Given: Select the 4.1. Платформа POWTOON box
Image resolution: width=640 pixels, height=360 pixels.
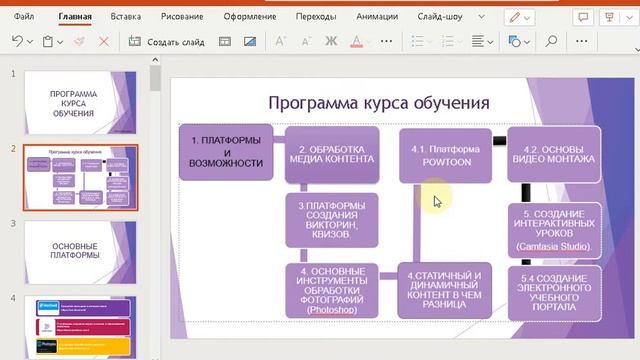Looking at the screenshot, I should pyautogui.click(x=445, y=156).
